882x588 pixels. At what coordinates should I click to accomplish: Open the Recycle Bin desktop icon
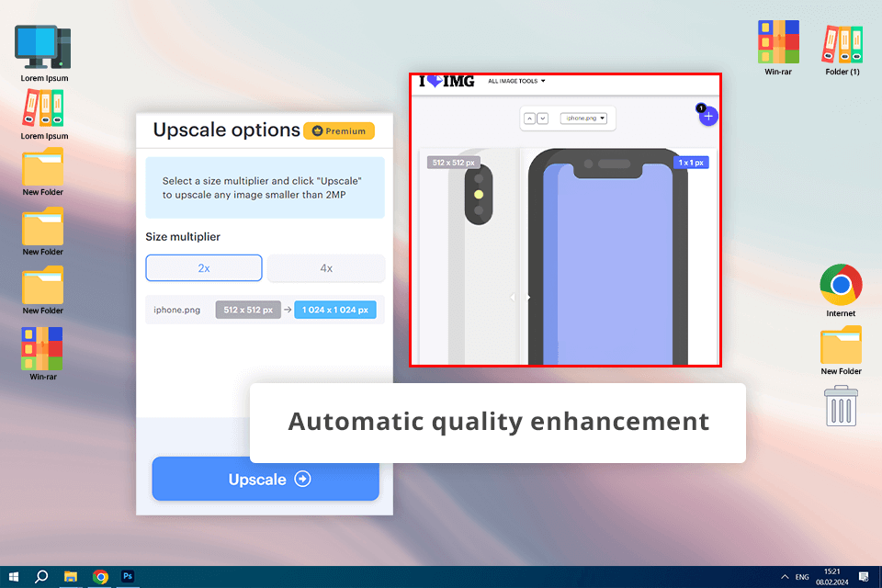841,406
